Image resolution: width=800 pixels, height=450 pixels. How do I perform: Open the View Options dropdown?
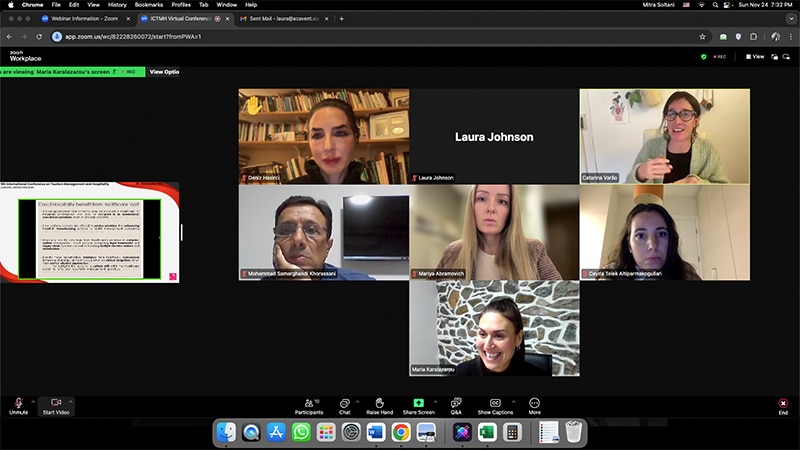pos(164,72)
